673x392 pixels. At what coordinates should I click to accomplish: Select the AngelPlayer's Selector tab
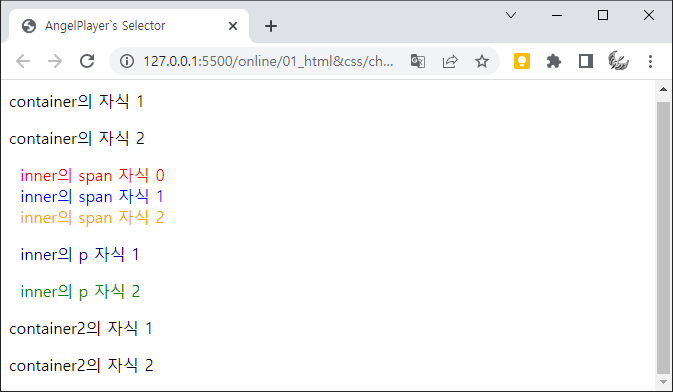tap(129, 26)
